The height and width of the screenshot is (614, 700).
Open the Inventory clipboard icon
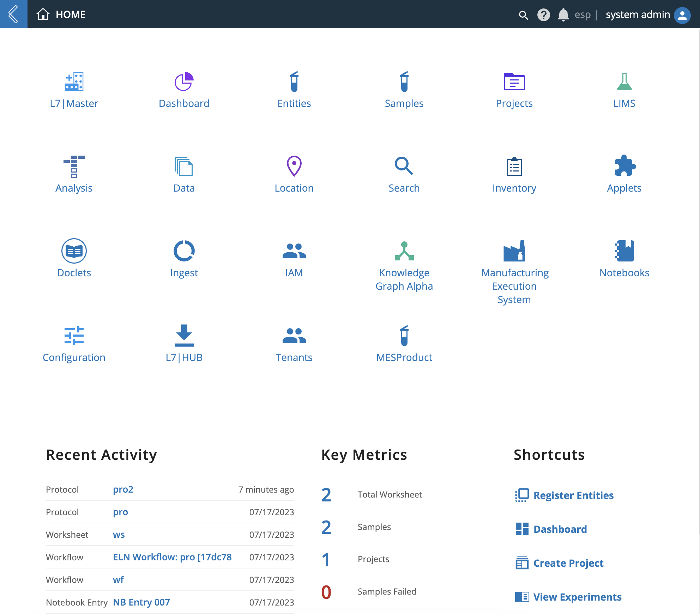(514, 166)
